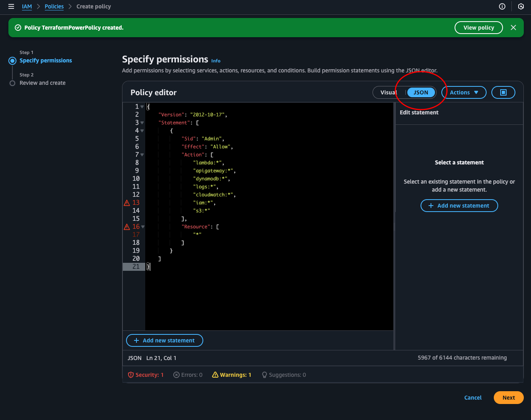531x420 pixels.
Task: Open the Actions dropdown menu
Action: point(464,92)
